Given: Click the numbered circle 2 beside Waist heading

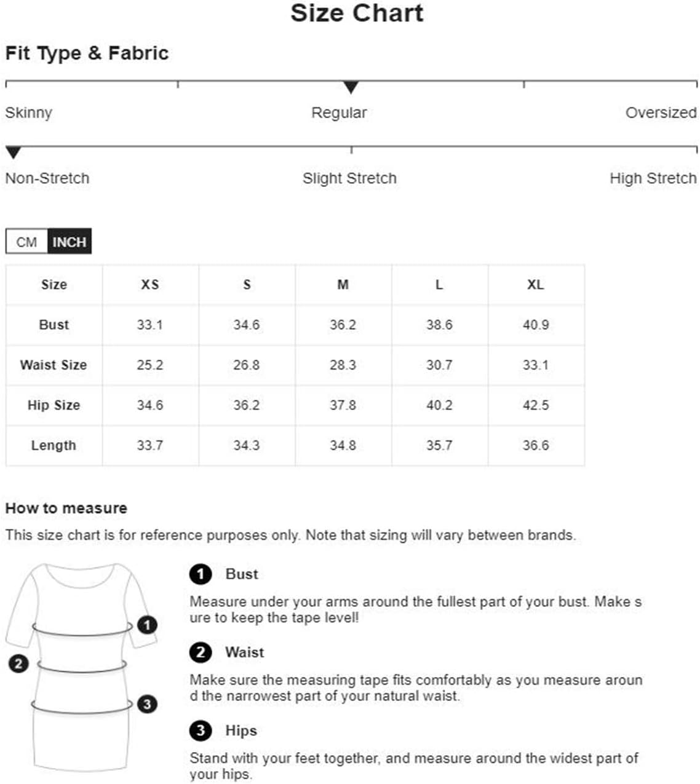Looking at the screenshot, I should pyautogui.click(x=201, y=652).
